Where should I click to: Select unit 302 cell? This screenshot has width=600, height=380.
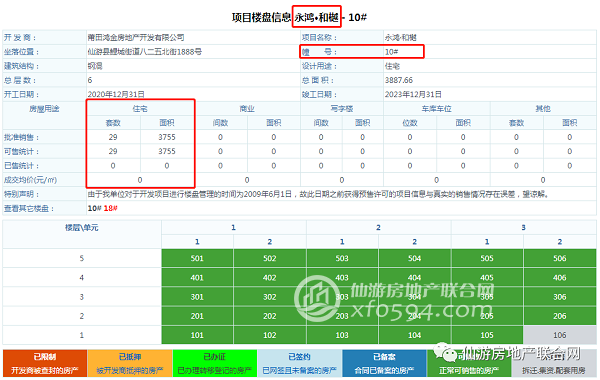270,297
